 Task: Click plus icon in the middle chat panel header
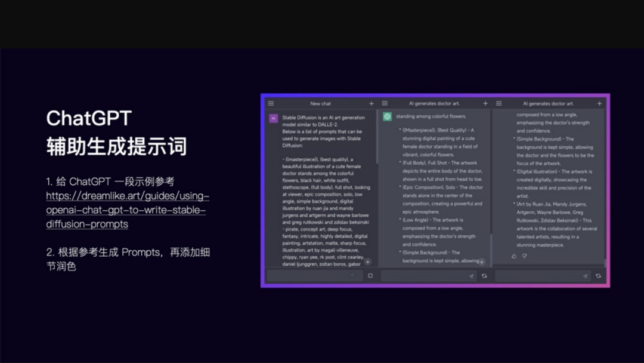tap(485, 104)
